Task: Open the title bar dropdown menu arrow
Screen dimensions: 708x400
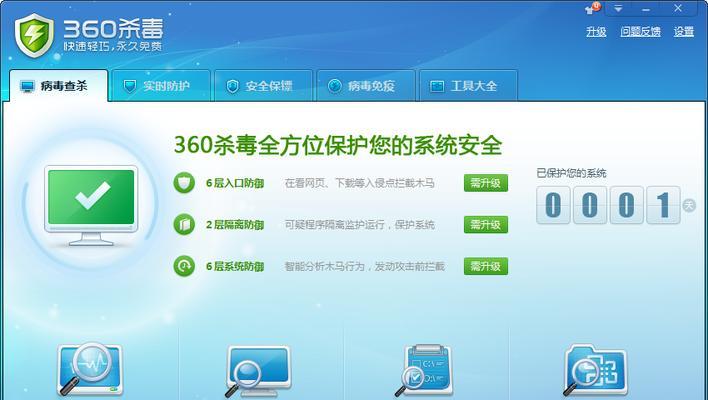Action: (x=618, y=8)
